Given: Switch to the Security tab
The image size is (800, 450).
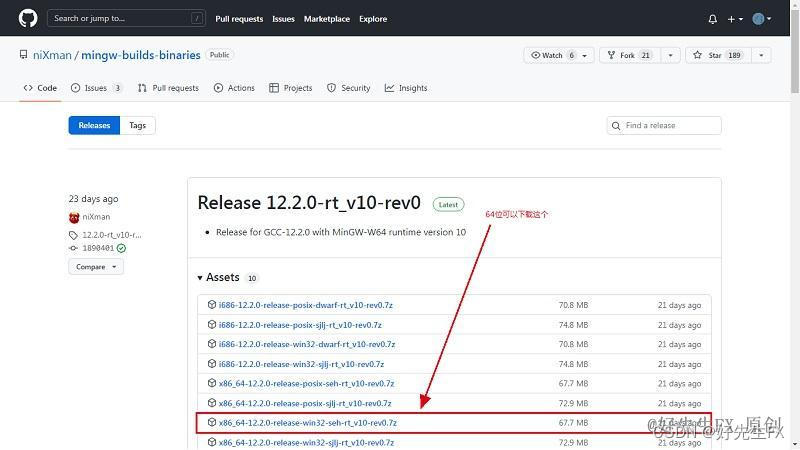Looking at the screenshot, I should (x=349, y=88).
